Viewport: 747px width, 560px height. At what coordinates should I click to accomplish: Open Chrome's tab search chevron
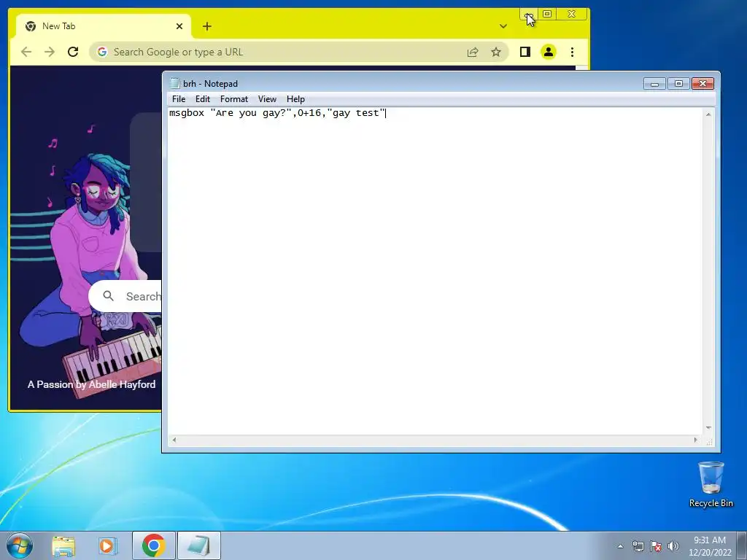(503, 26)
